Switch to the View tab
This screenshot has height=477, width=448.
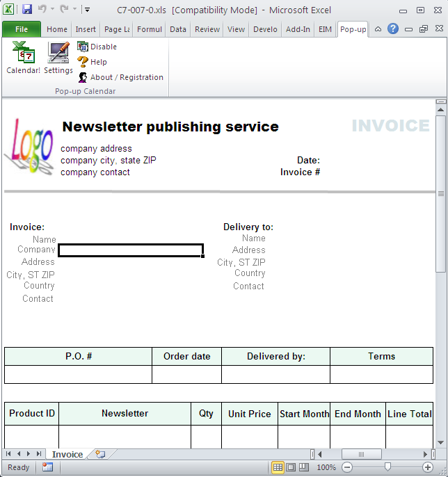coord(237,29)
